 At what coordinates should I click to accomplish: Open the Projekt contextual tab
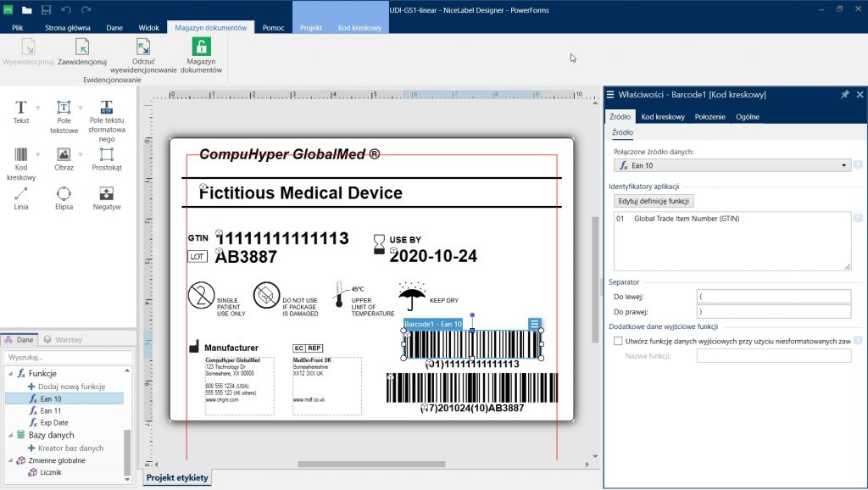point(311,28)
